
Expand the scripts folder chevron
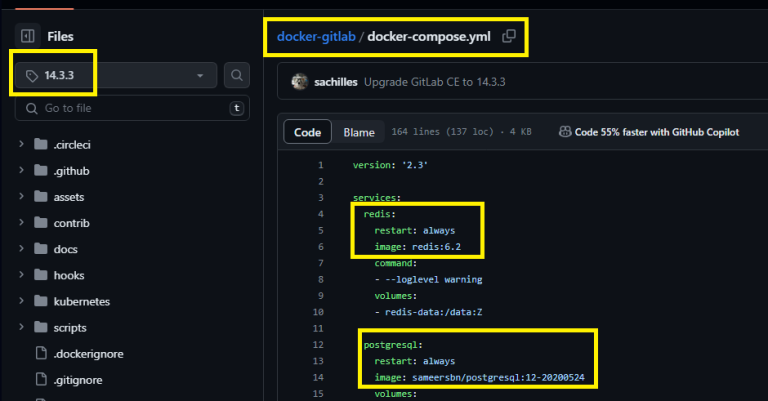coord(21,327)
